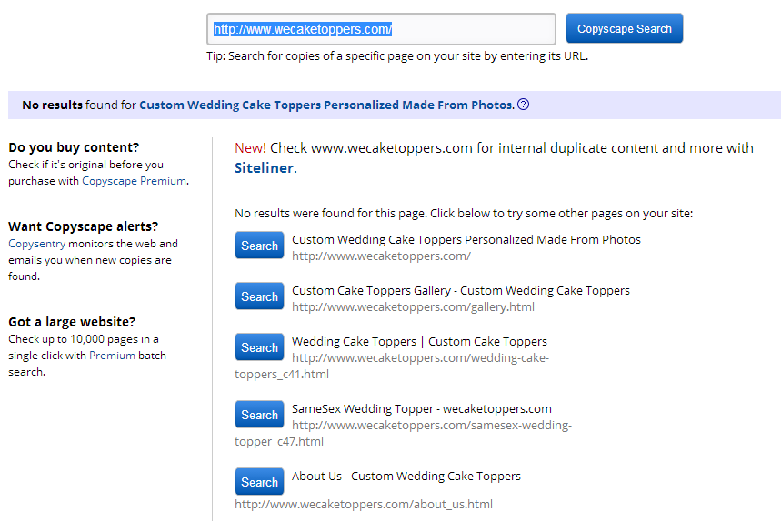Search the Custom Cake Toppers Gallery page
The width and height of the screenshot is (781, 532).
click(x=259, y=296)
